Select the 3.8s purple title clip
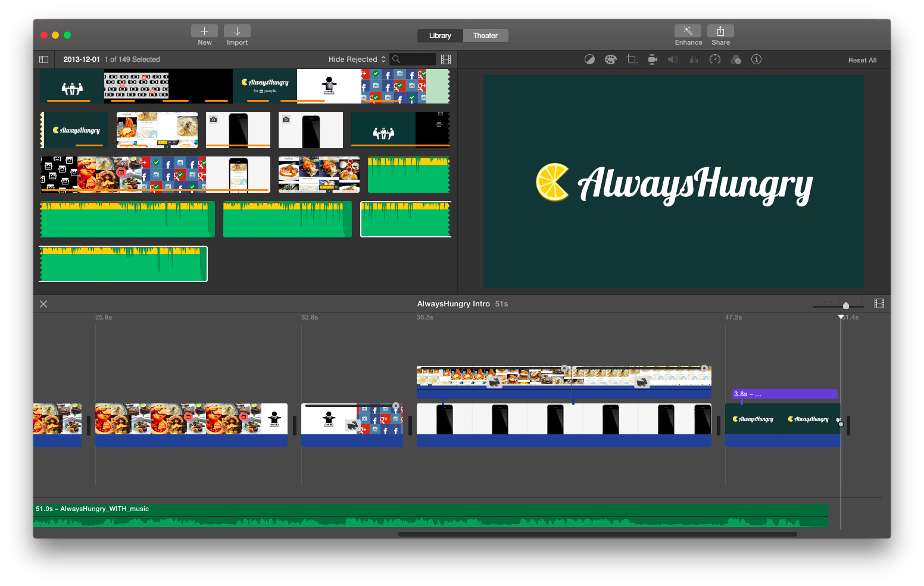Viewport: 924px width, 586px height. pyautogui.click(x=785, y=394)
